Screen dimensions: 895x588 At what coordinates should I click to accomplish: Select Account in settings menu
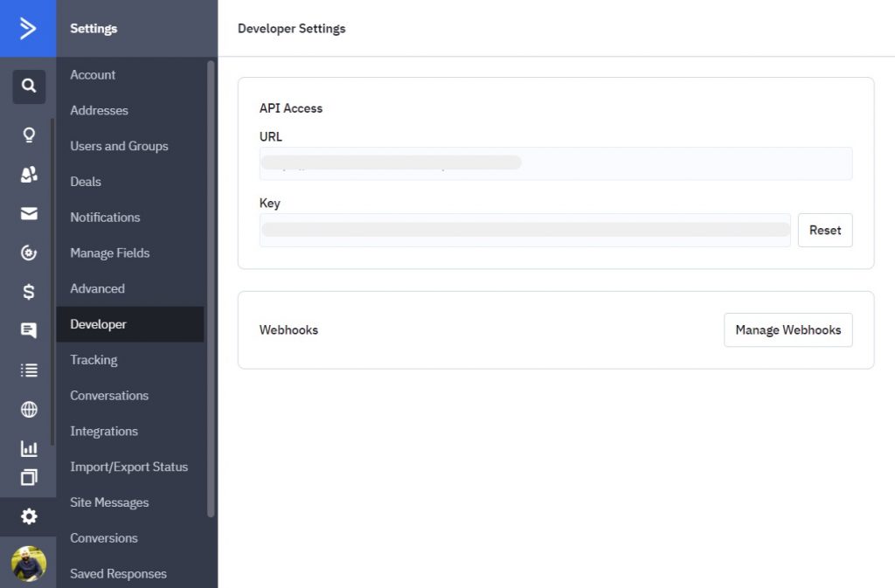click(x=93, y=75)
